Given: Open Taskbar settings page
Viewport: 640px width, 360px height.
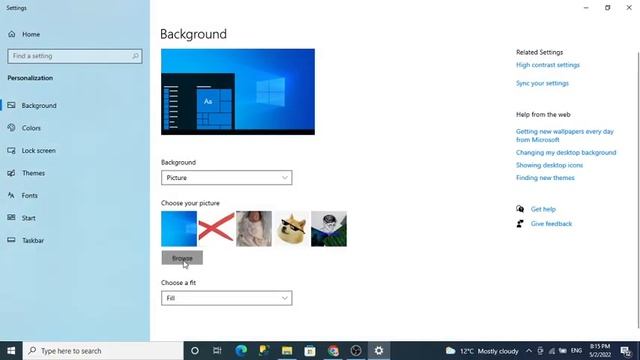Looking at the screenshot, I should (x=33, y=240).
